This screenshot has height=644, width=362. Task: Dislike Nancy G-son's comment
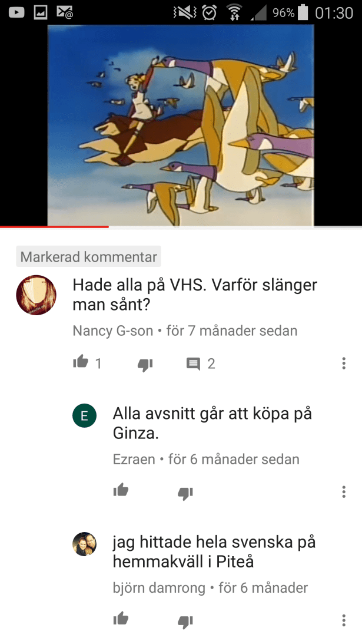click(145, 365)
